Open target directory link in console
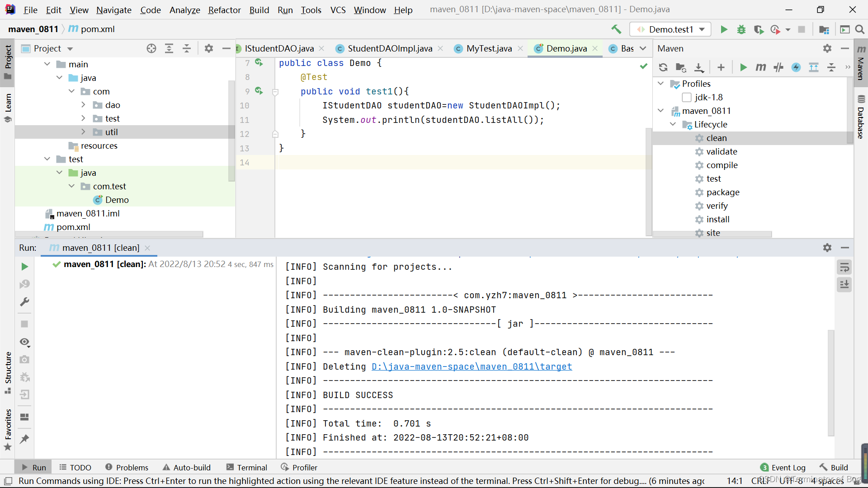The height and width of the screenshot is (488, 868). tap(472, 366)
